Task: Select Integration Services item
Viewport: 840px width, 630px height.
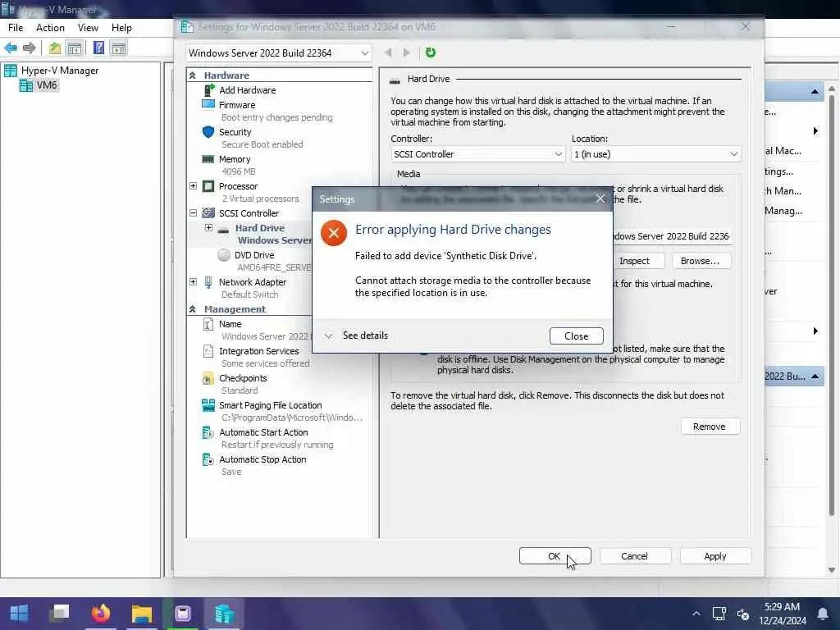Action: pos(258,351)
